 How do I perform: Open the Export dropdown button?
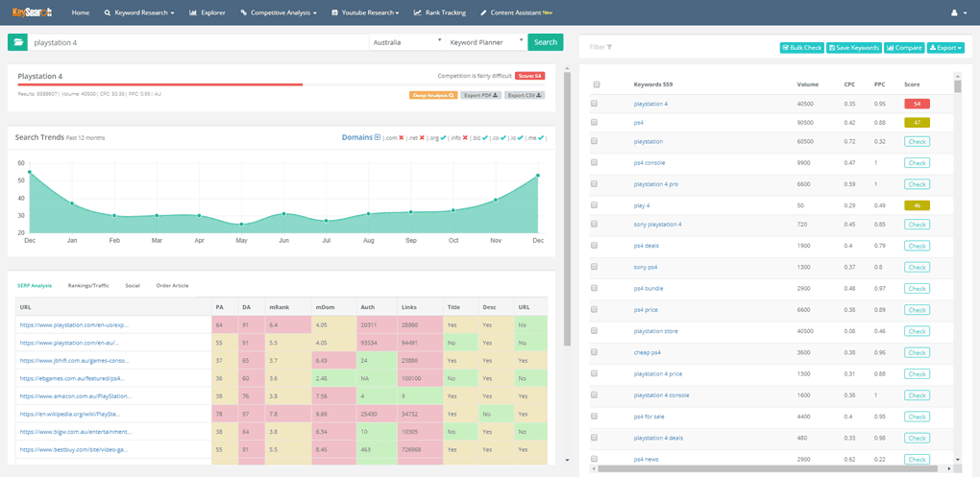(945, 47)
